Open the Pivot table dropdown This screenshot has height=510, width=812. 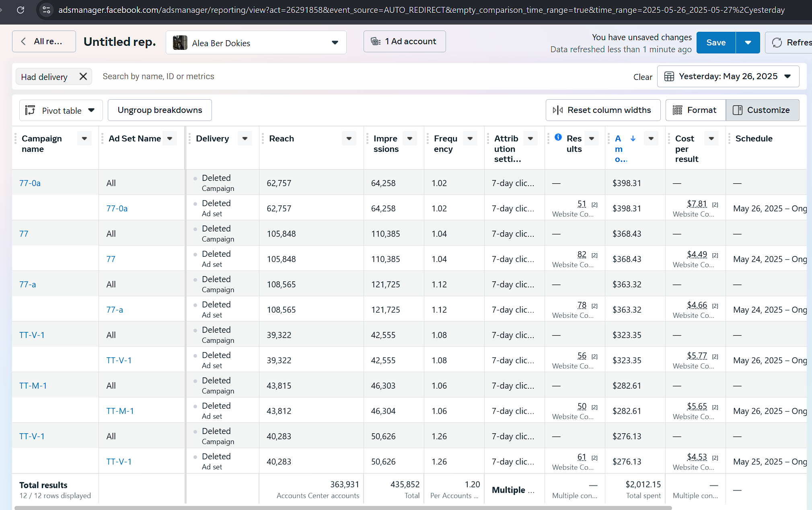point(61,111)
